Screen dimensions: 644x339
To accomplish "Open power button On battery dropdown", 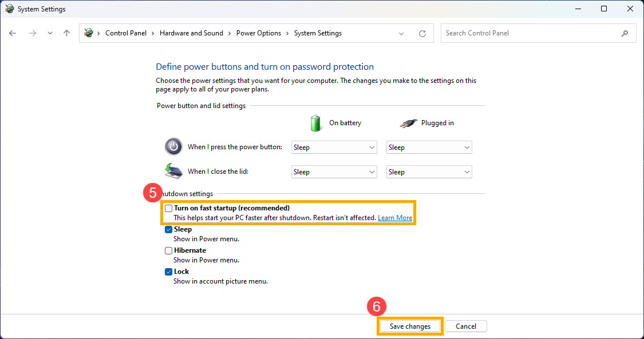I will click(x=334, y=147).
